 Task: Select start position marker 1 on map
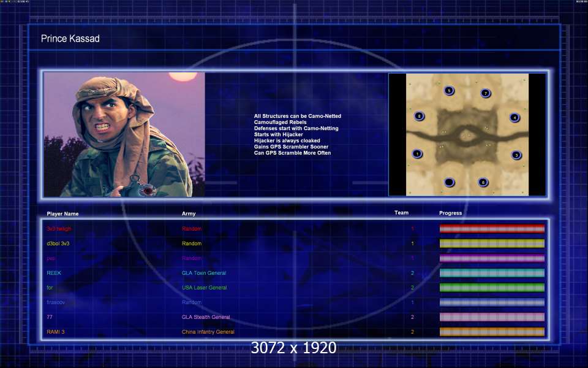point(418,154)
